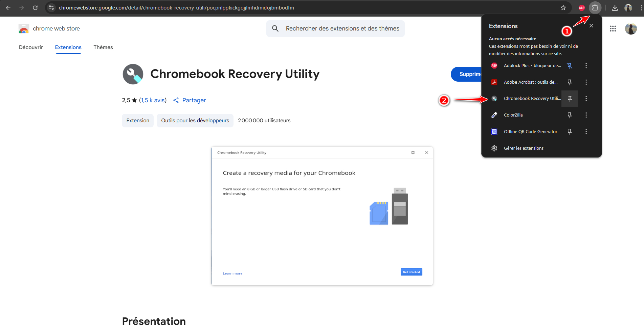This screenshot has width=644, height=332.
Task: Open the Google apps grid
Action: [x=613, y=29]
